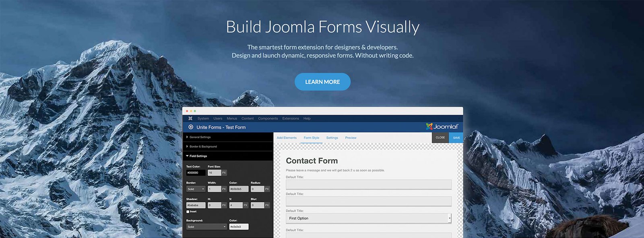
Task: Click the "Please leave a message" description text
Action: point(335,170)
